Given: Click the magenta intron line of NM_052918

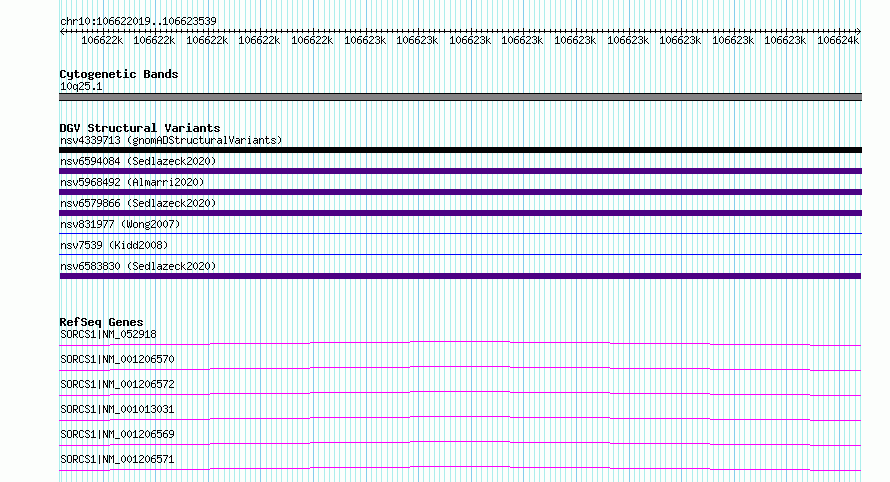Looking at the screenshot, I should click(460, 343).
